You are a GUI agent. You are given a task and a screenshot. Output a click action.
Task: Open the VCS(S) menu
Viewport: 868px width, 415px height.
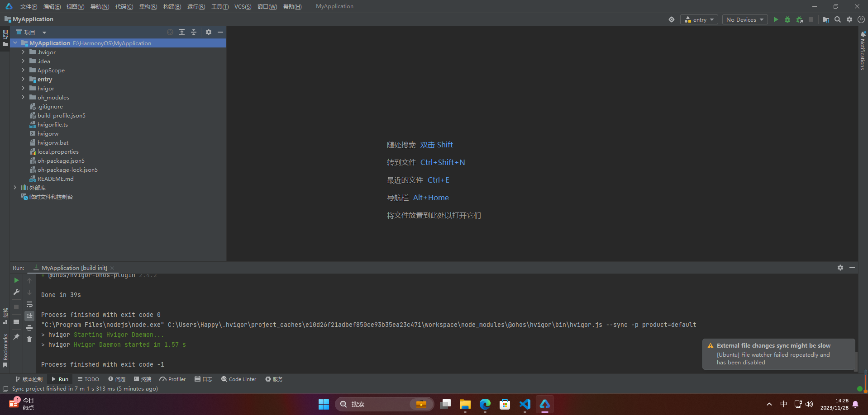(x=243, y=6)
